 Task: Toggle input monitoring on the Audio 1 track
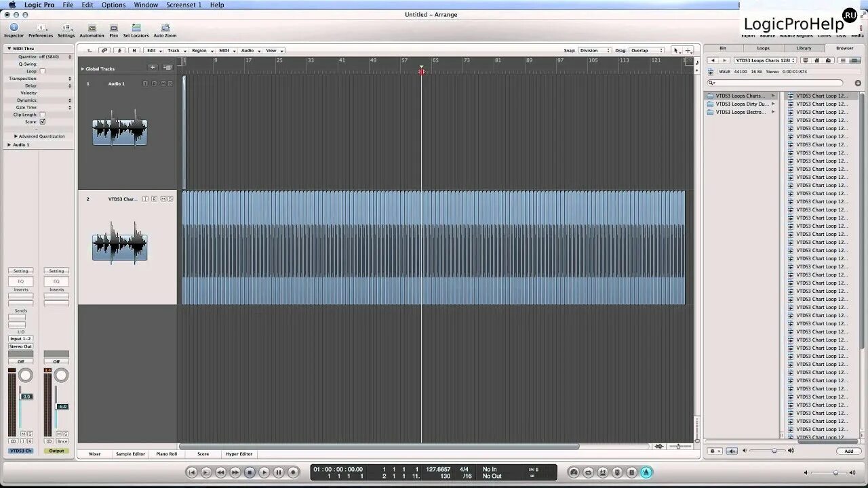coord(145,83)
